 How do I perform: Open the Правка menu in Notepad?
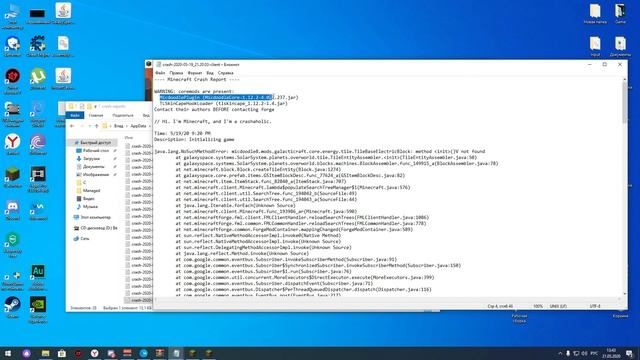point(176,73)
